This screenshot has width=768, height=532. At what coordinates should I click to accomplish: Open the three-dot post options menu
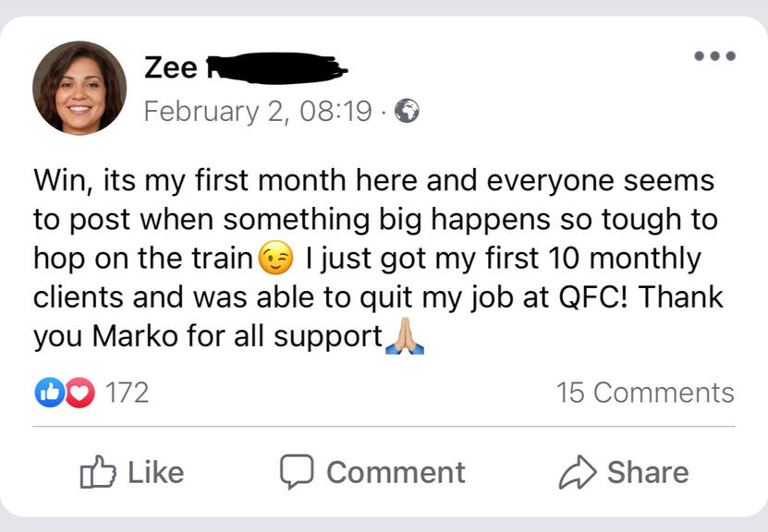coord(715,56)
